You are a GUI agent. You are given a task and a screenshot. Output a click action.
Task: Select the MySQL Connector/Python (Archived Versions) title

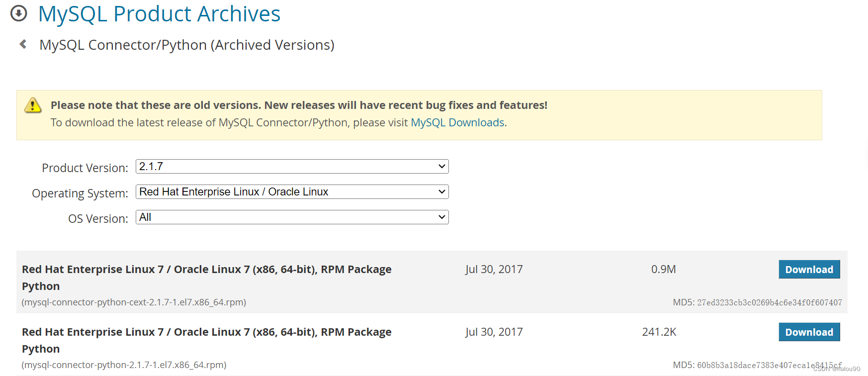click(x=187, y=45)
